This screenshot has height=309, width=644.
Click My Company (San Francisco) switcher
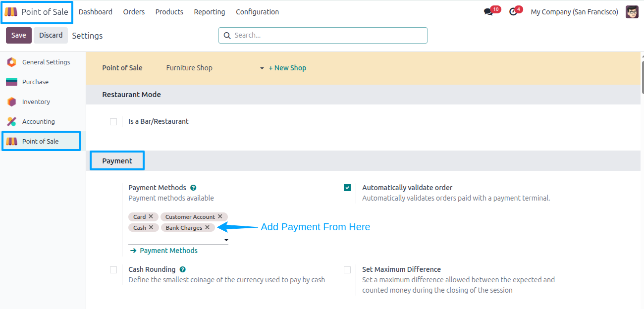[x=574, y=12]
